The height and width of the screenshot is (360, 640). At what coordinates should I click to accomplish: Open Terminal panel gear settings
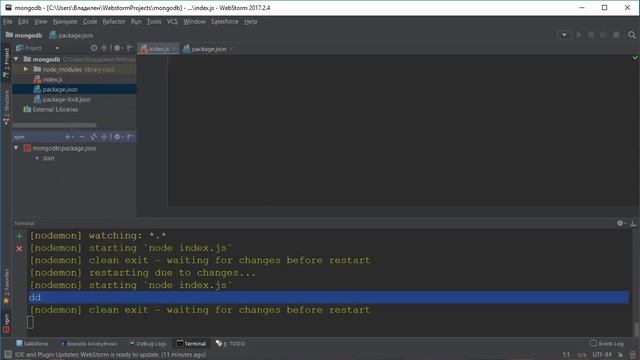point(621,223)
